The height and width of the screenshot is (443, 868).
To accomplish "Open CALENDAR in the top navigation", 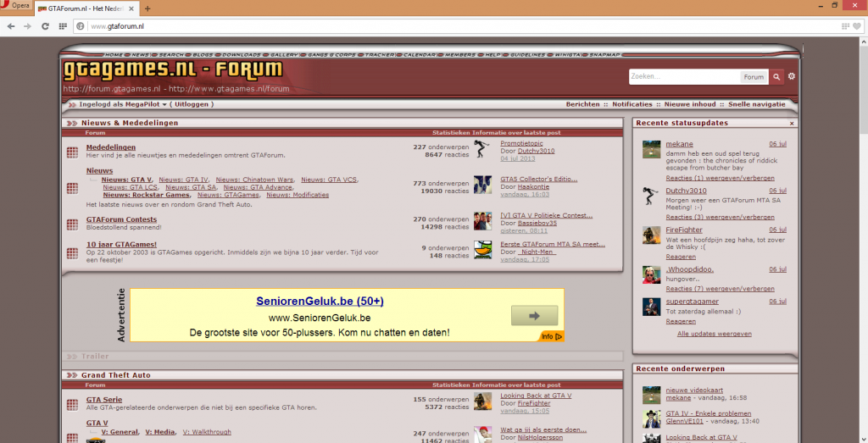I will point(420,55).
